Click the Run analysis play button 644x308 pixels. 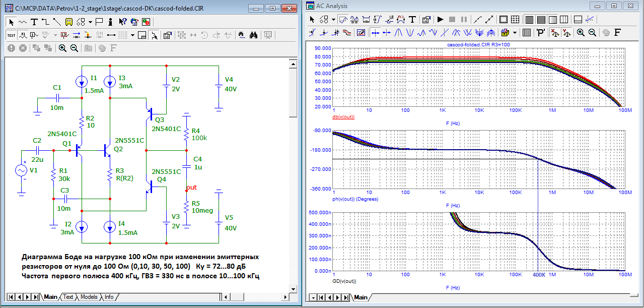pyautogui.click(x=440, y=20)
